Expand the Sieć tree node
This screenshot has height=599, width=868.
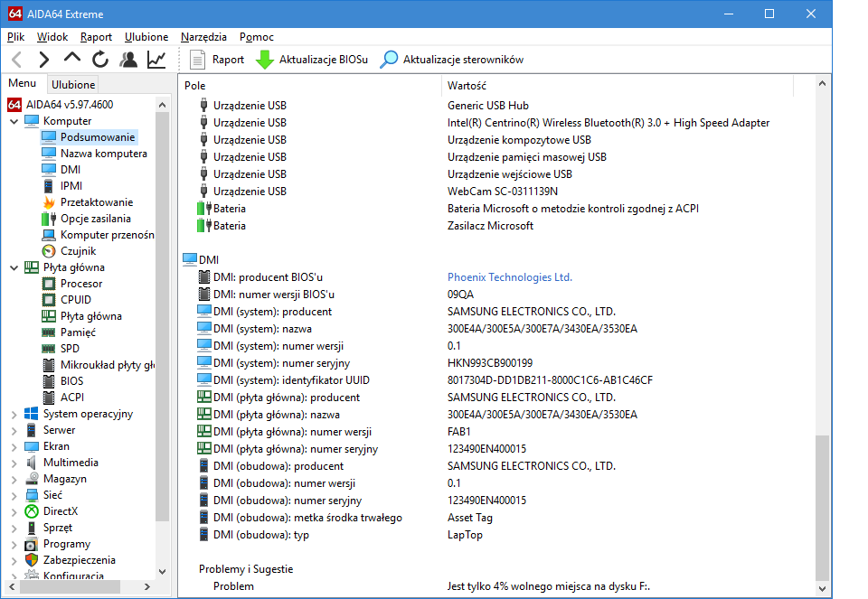click(14, 496)
